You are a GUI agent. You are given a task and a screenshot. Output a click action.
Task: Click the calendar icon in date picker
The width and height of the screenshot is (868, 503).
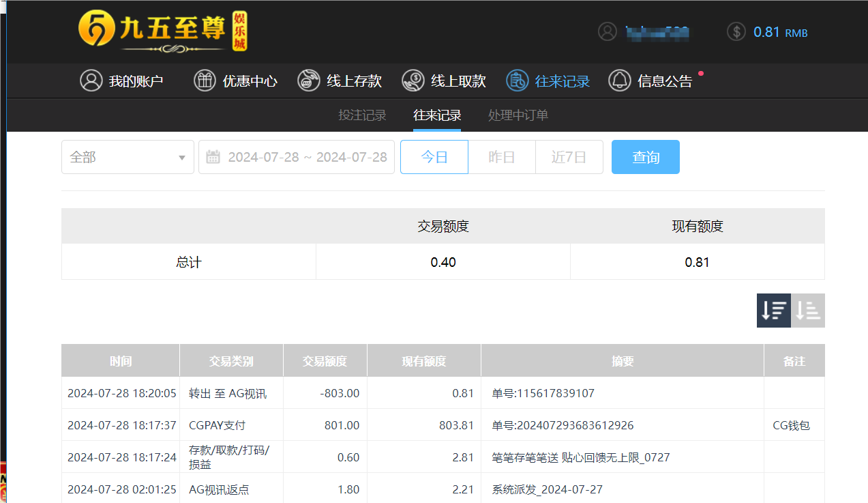point(213,156)
